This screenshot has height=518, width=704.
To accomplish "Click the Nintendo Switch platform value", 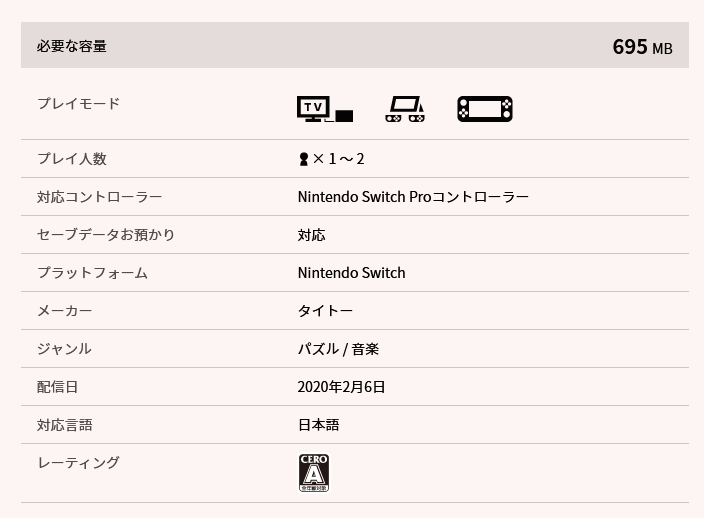I will [351, 273].
